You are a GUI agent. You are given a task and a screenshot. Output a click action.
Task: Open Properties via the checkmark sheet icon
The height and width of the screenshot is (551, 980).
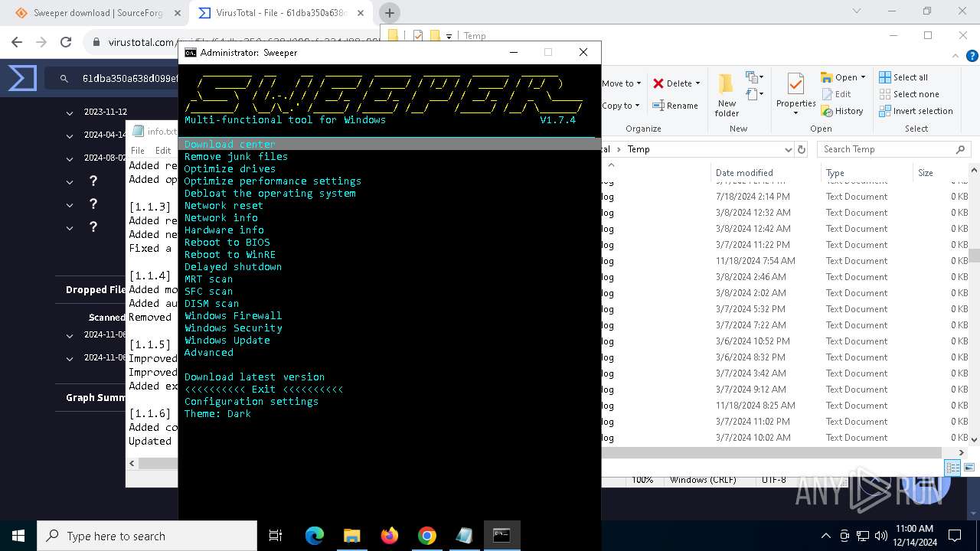[x=795, y=85]
